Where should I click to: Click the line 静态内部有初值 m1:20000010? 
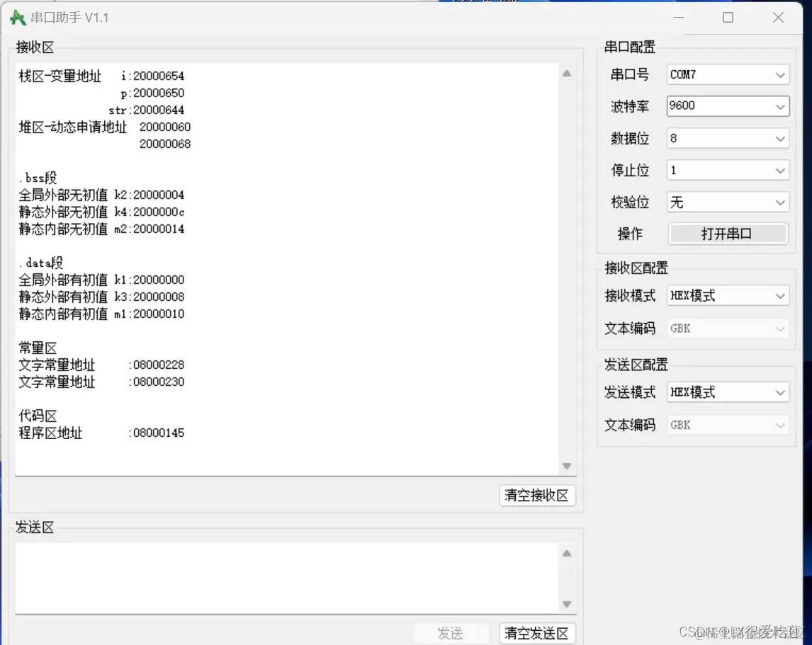101,314
